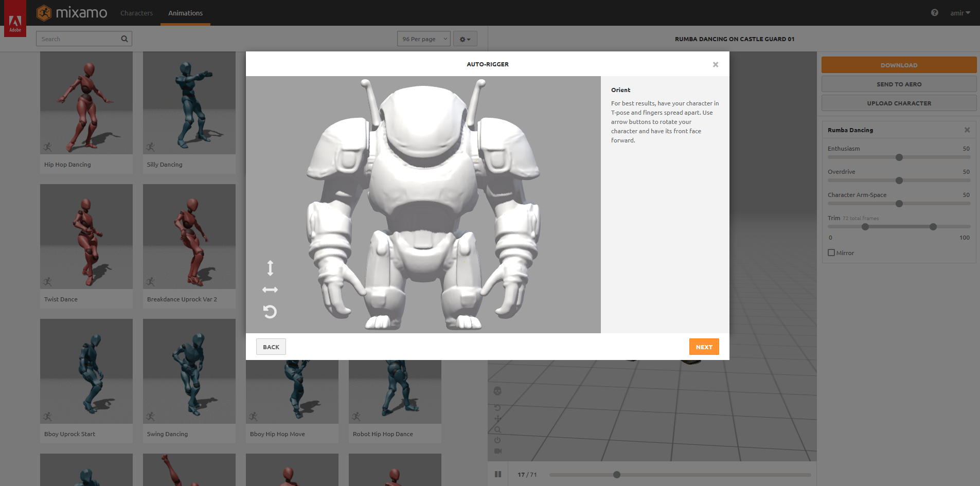Viewport: 980px width, 486px height.
Task: Click the reset camera icon in viewer
Action: [497, 407]
